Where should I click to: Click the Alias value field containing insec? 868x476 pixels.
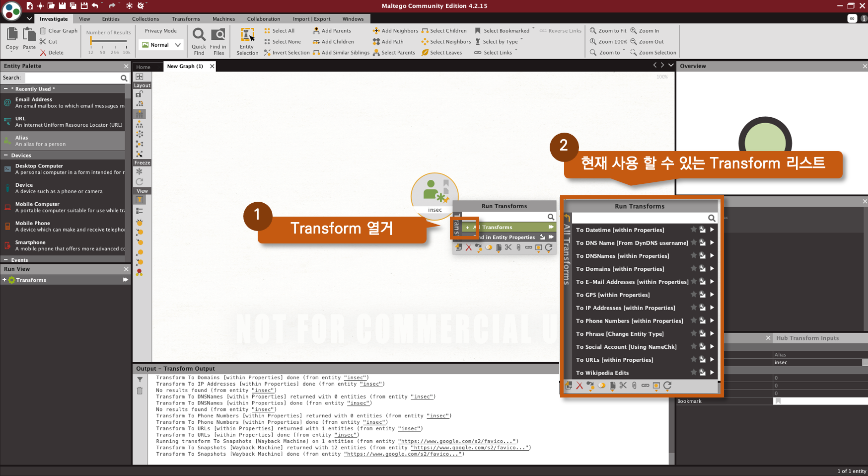pos(817,362)
